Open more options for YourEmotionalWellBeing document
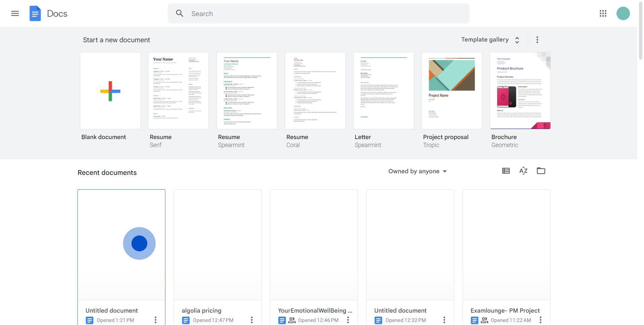The height and width of the screenshot is (325, 644). click(x=348, y=320)
